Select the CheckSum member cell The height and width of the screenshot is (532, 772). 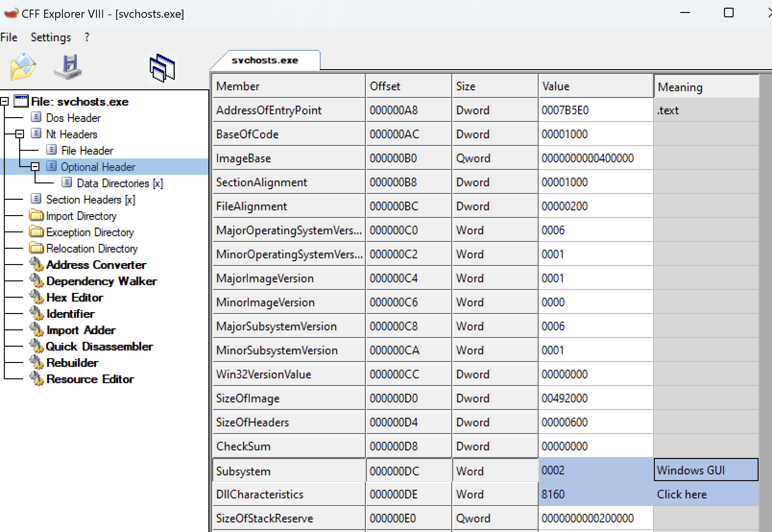pyautogui.click(x=288, y=446)
